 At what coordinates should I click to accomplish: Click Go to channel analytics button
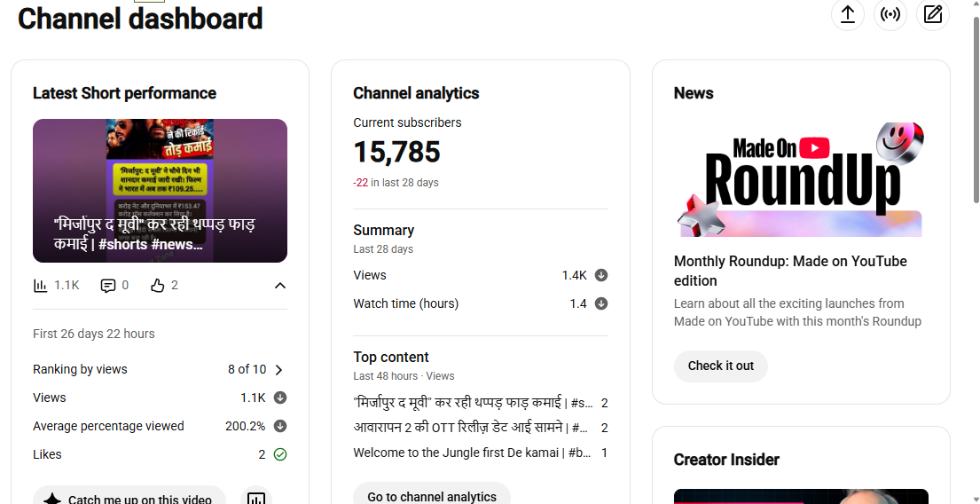[x=432, y=495]
